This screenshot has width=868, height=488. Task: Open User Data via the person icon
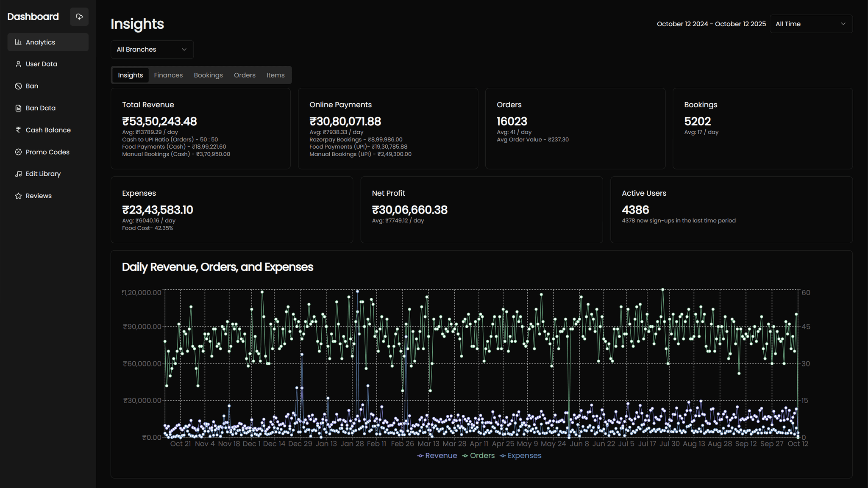(18, 64)
